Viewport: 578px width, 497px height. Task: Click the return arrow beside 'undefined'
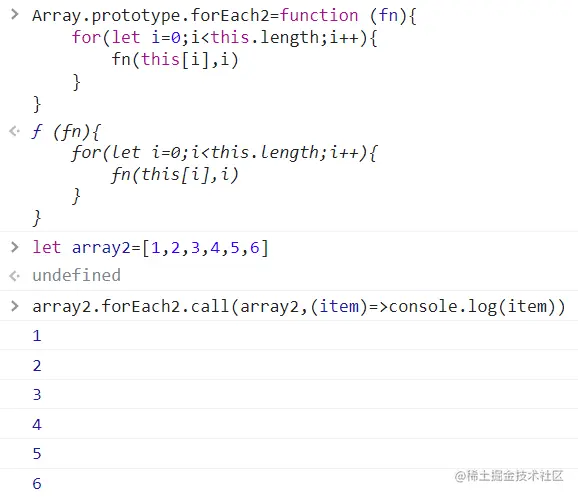coord(14,276)
